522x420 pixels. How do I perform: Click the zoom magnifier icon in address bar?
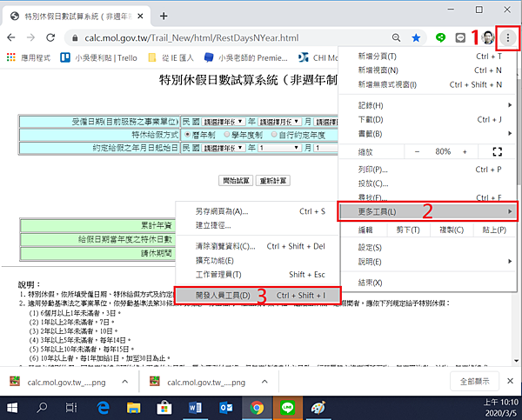click(396, 37)
